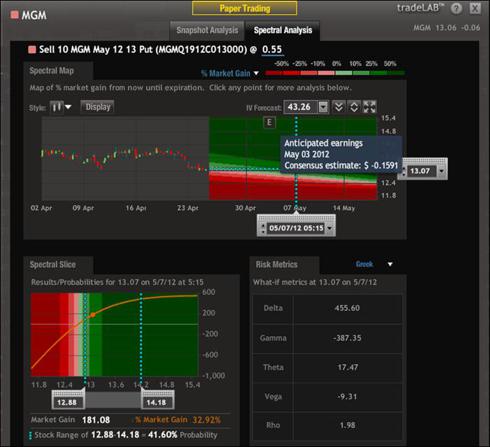Click the Greek metrics link
Screen dimensions: 490x447
pyautogui.click(x=364, y=264)
